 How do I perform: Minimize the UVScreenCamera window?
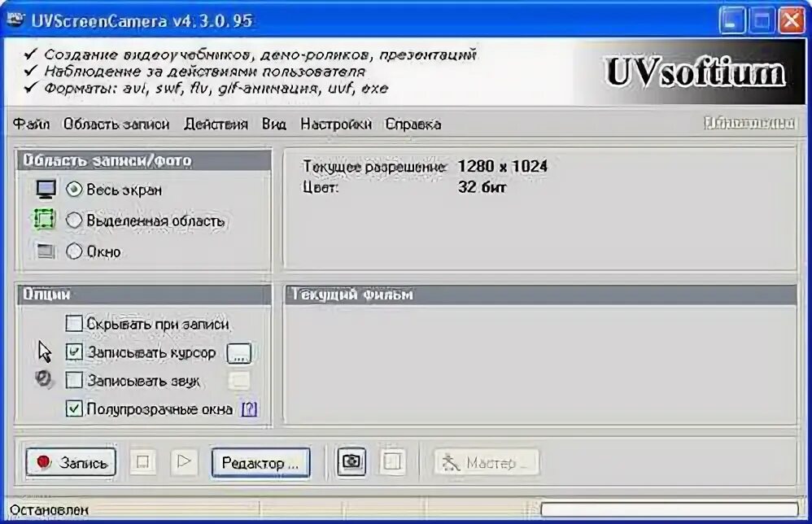731,20
